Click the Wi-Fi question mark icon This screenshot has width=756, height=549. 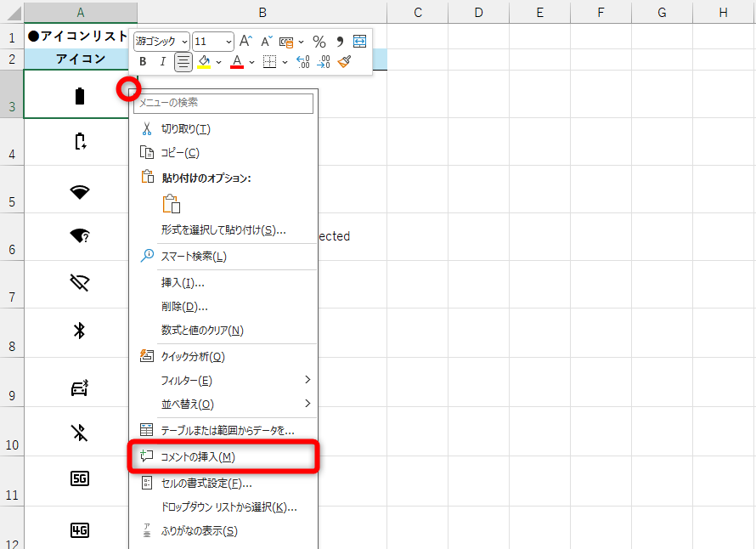(80, 236)
